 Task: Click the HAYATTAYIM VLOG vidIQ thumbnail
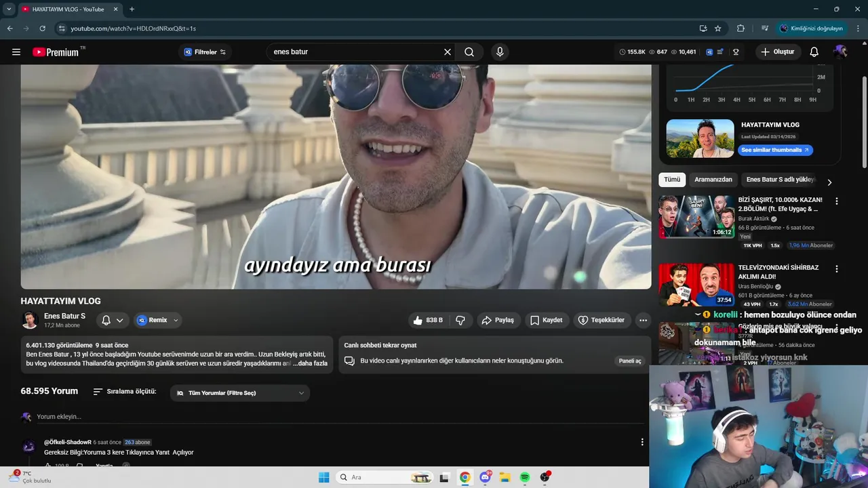pyautogui.click(x=700, y=139)
